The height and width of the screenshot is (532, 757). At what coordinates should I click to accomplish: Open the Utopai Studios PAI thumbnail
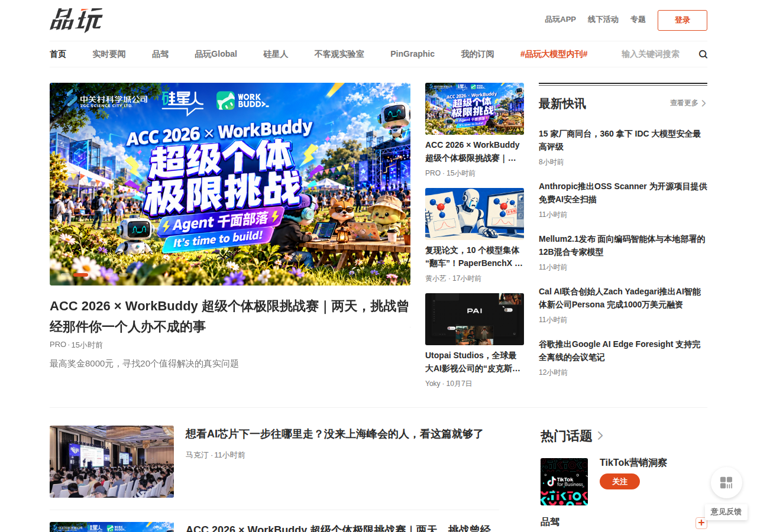(x=474, y=319)
